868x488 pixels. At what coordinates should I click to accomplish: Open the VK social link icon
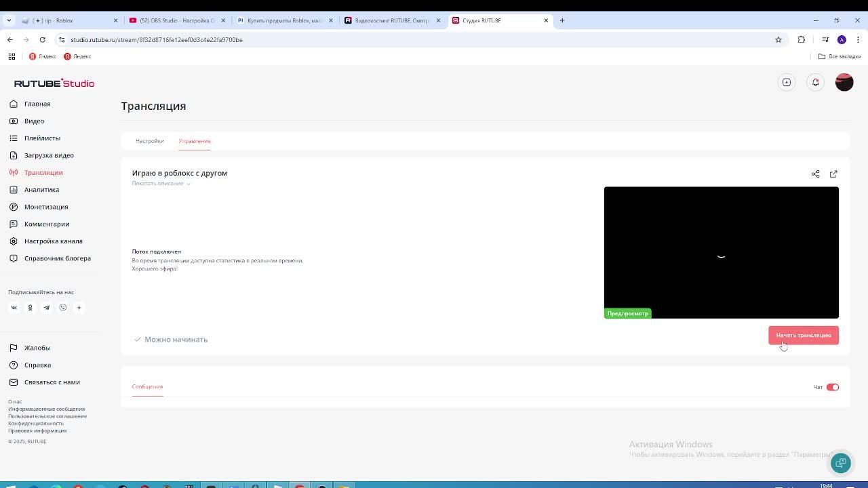pyautogui.click(x=14, y=308)
